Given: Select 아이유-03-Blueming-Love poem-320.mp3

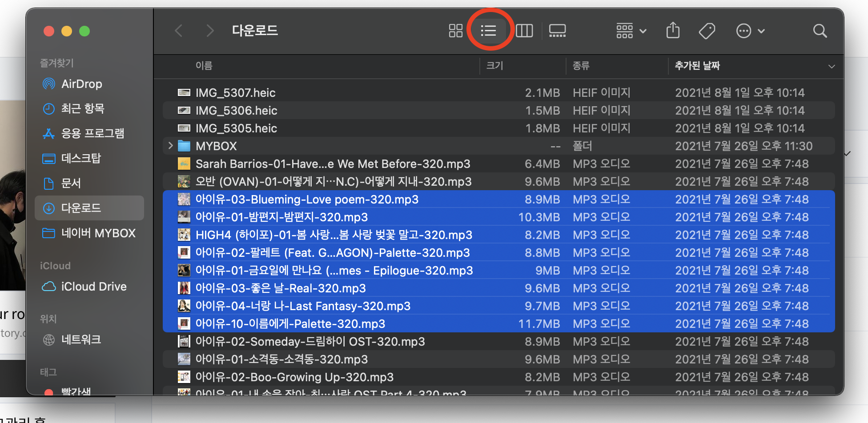Looking at the screenshot, I should coord(498,199).
